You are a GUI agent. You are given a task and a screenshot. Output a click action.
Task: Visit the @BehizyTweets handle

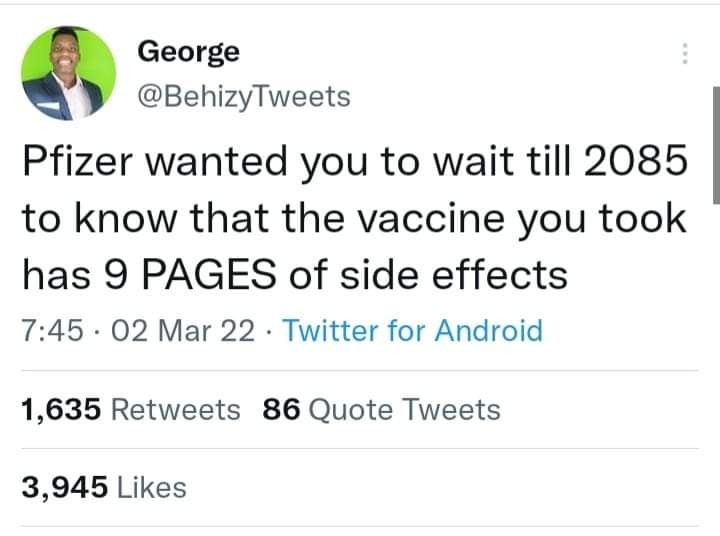click(242, 96)
